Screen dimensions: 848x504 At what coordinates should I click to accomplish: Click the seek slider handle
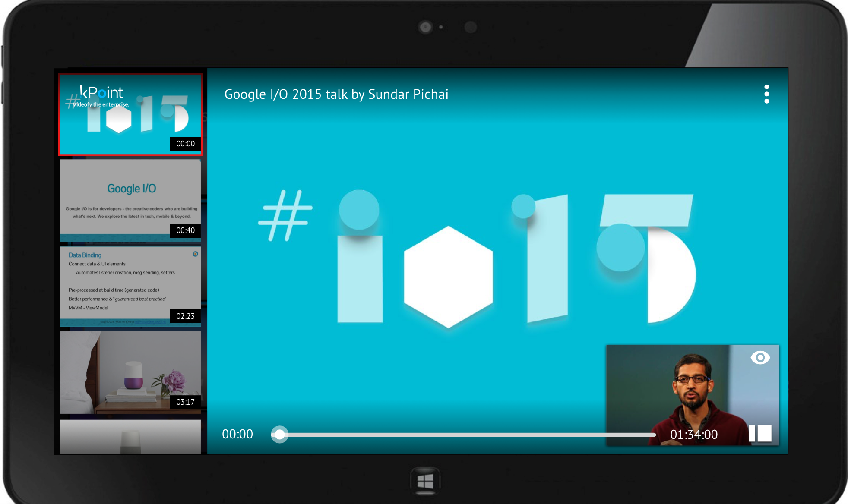(x=280, y=434)
